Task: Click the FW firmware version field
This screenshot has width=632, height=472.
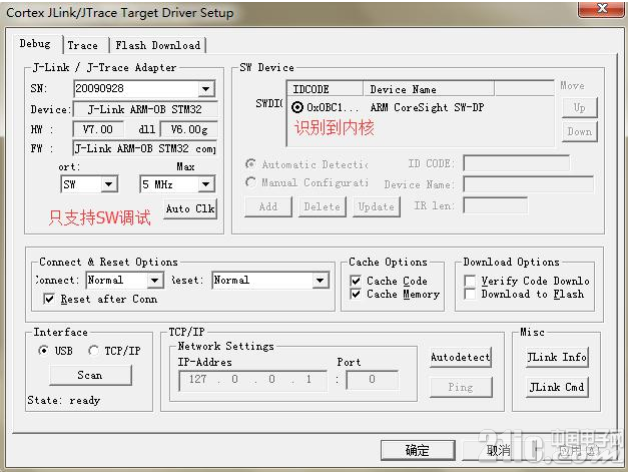Action: point(145,148)
